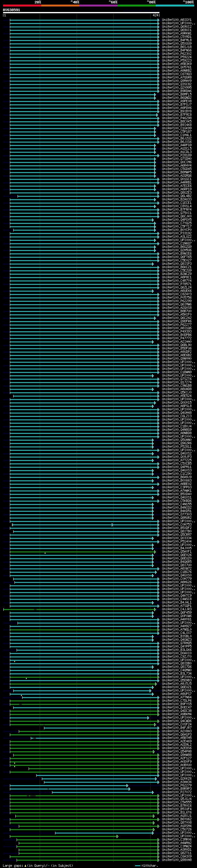Open hit UniRef100_C5YMD1
This screenshot has height=868, width=197.
177,37
